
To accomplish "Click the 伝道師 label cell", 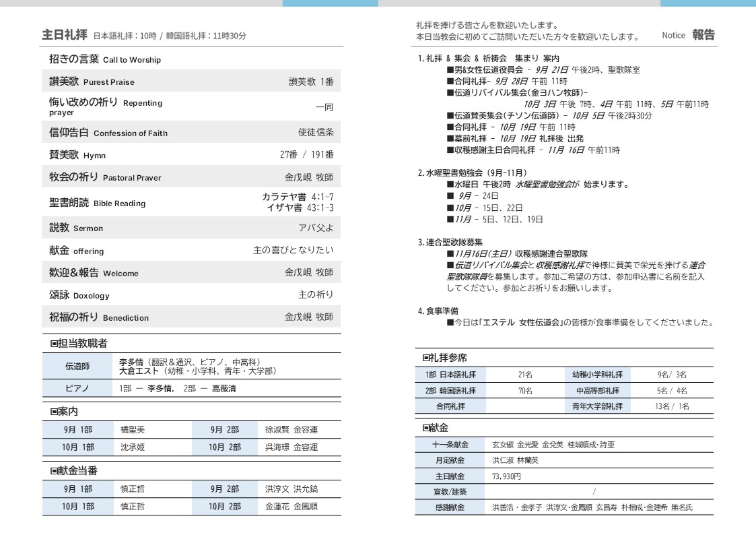I will [77, 367].
